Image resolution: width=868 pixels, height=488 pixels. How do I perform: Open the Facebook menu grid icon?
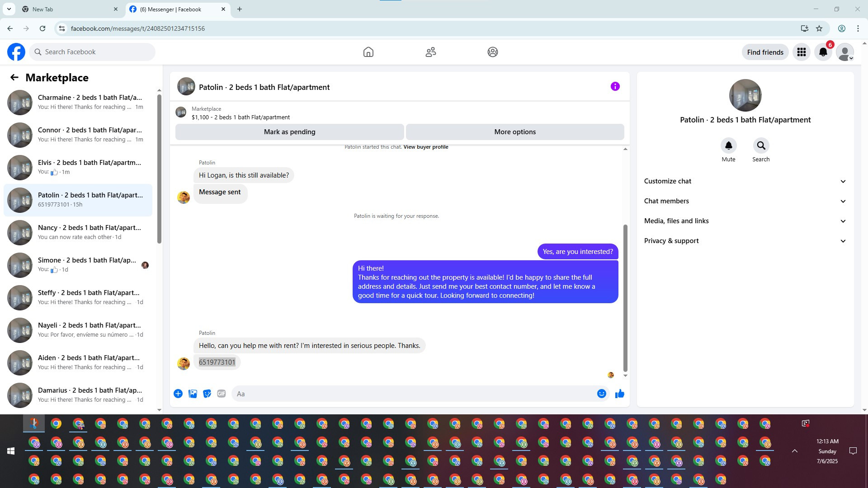(x=801, y=52)
